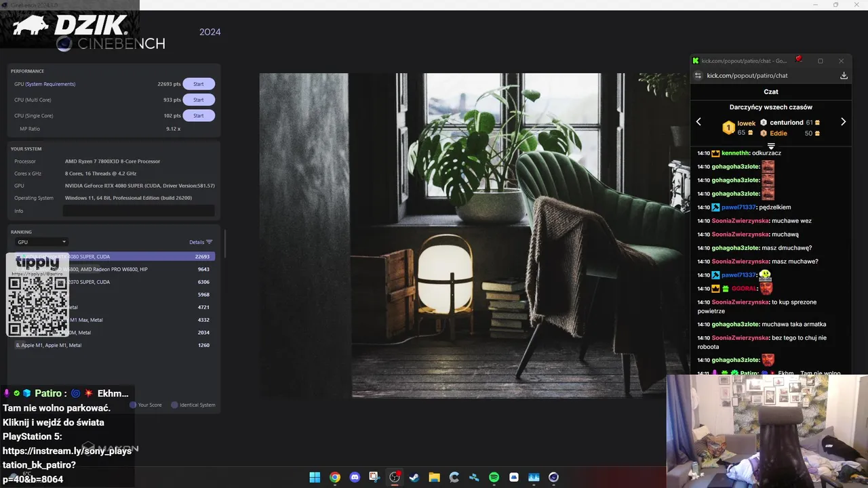The height and width of the screenshot is (488, 868).
Task: Open File Explorer from the taskbar
Action: click(x=434, y=477)
